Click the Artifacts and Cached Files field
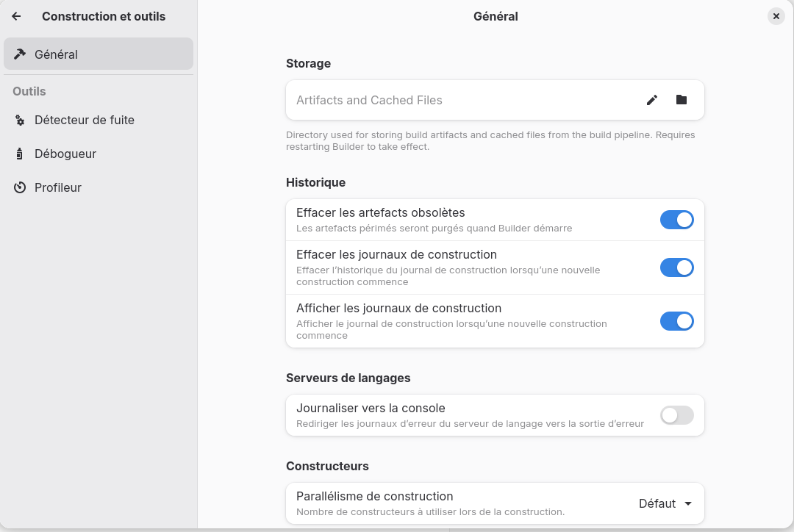Image resolution: width=794 pixels, height=532 pixels. [496, 100]
